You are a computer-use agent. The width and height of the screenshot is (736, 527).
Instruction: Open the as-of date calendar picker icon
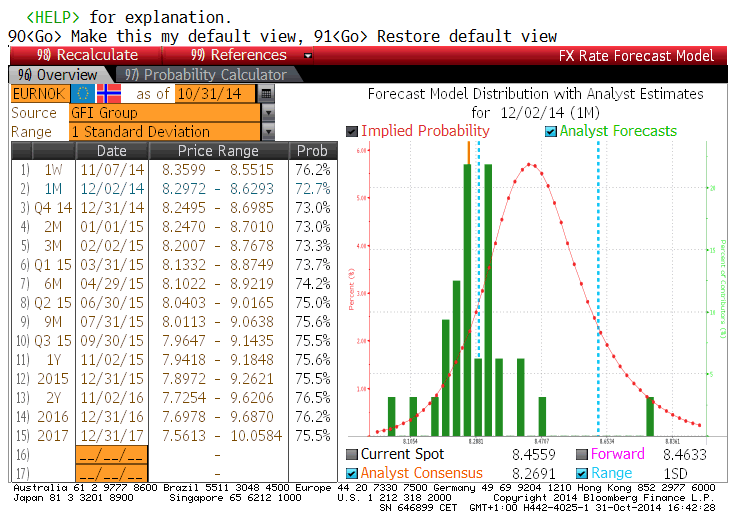coord(266,94)
